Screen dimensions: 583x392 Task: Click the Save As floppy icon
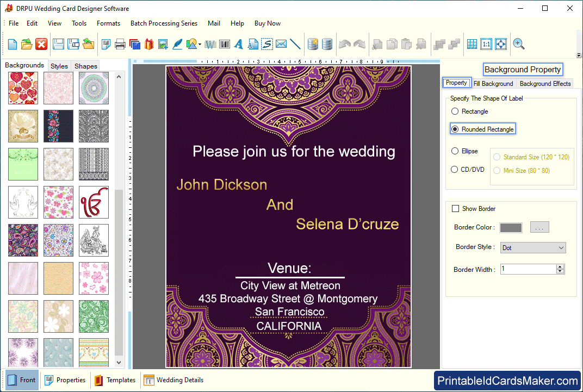(x=73, y=44)
